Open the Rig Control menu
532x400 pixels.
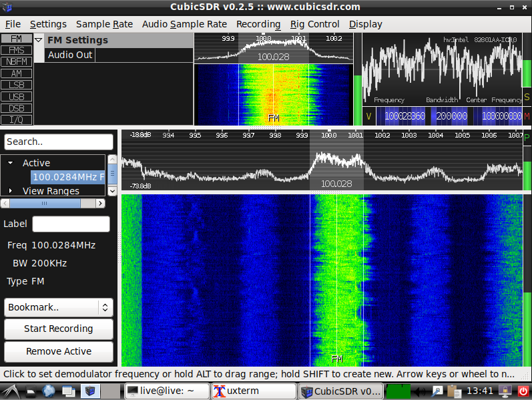tap(314, 24)
